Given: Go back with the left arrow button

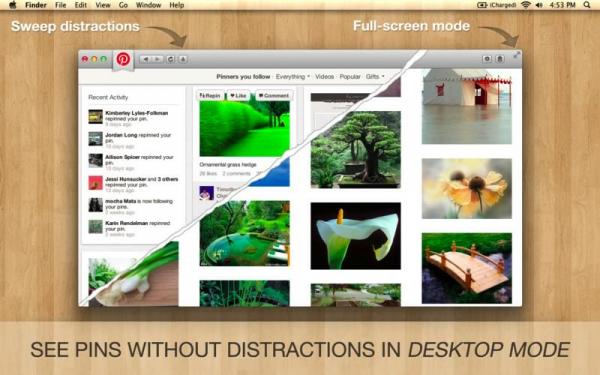Looking at the screenshot, I should [x=146, y=59].
